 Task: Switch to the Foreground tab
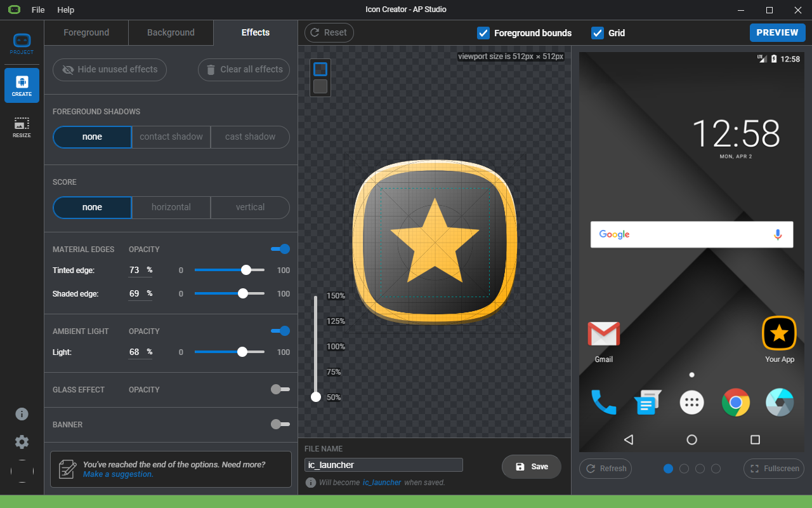pos(86,32)
